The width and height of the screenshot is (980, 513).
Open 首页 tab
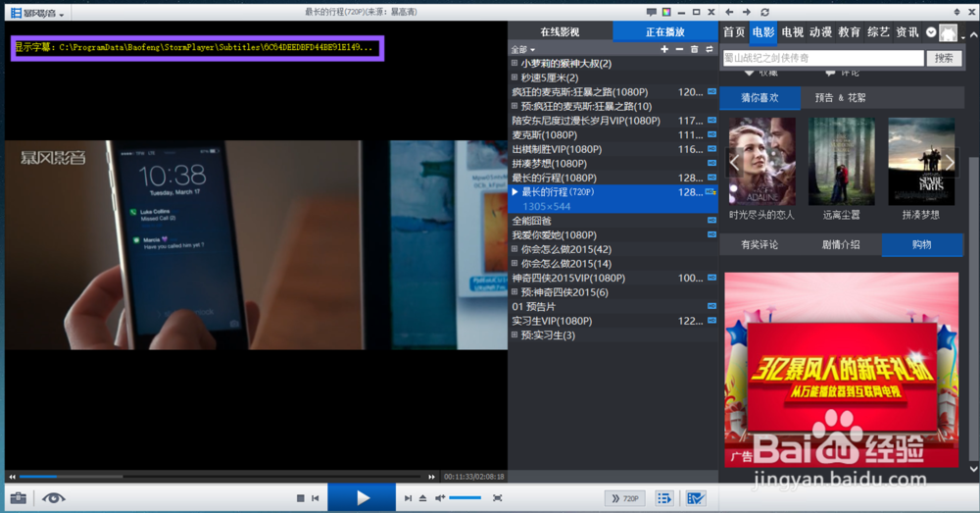[734, 32]
